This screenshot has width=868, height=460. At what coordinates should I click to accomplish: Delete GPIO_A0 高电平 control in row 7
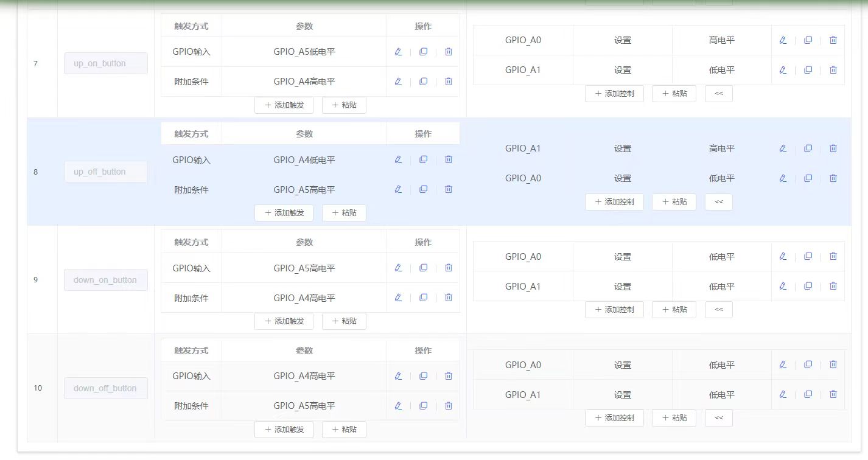[x=833, y=40]
